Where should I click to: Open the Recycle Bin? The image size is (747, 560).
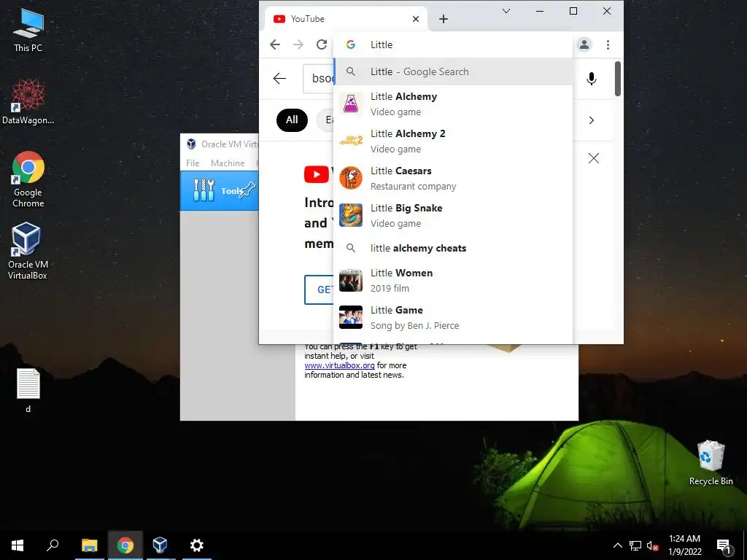tap(711, 463)
